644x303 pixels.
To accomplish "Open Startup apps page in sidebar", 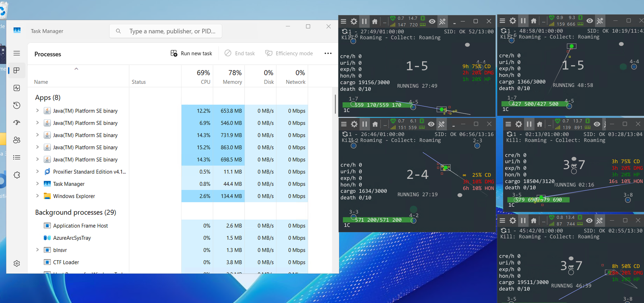I will click(17, 122).
